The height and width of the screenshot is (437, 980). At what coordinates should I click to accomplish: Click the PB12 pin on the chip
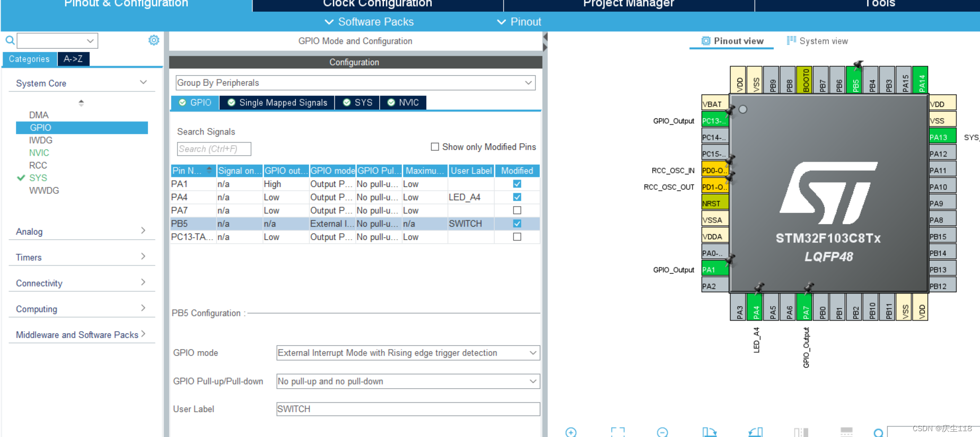pos(942,286)
